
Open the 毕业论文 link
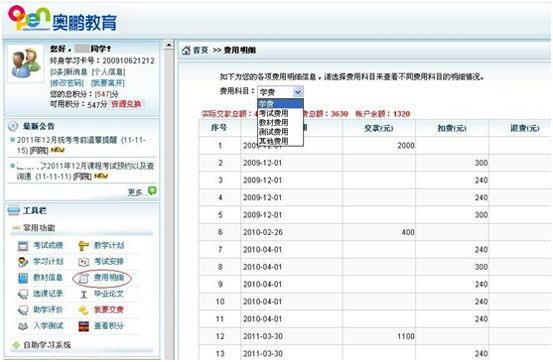109,294
